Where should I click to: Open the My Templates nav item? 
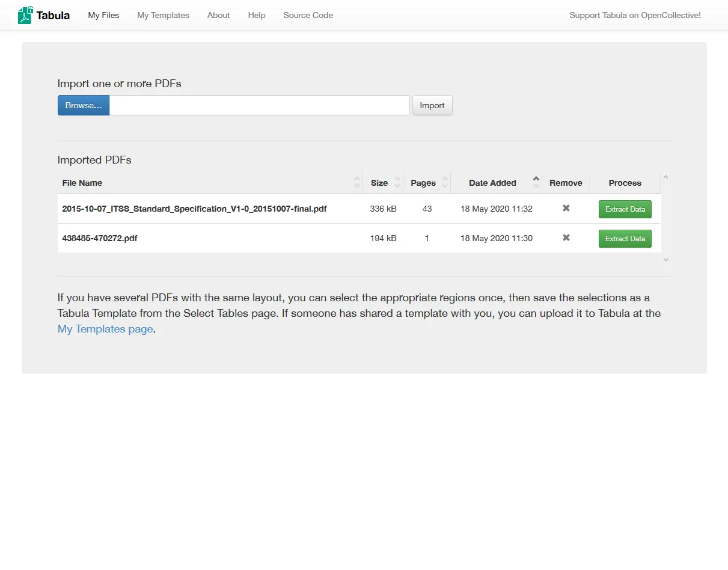(x=163, y=15)
